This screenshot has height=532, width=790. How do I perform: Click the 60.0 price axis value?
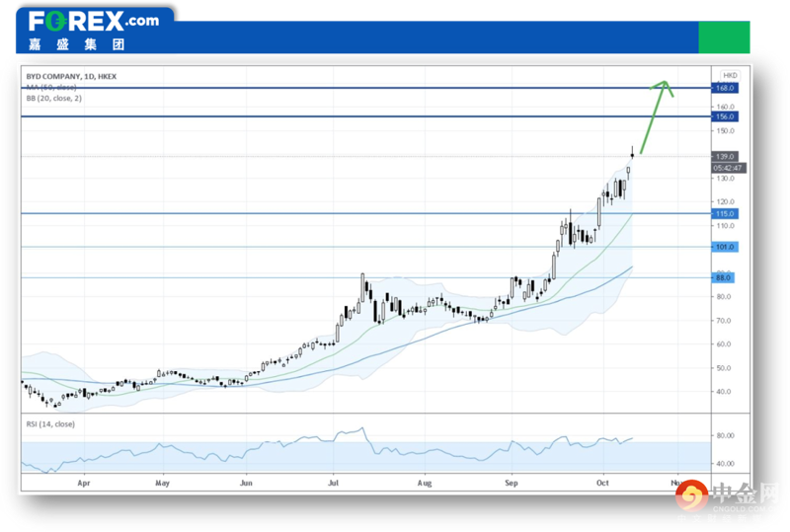(x=724, y=344)
